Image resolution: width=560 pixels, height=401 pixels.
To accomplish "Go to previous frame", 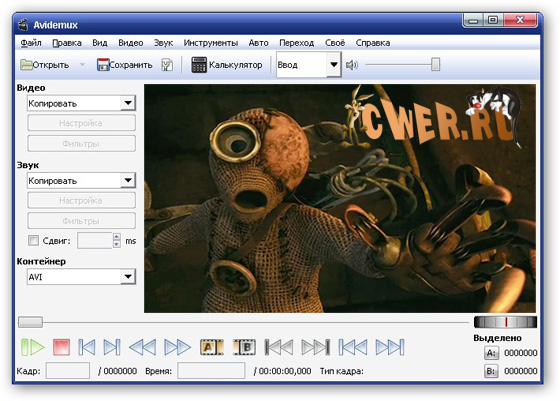I will [87, 347].
